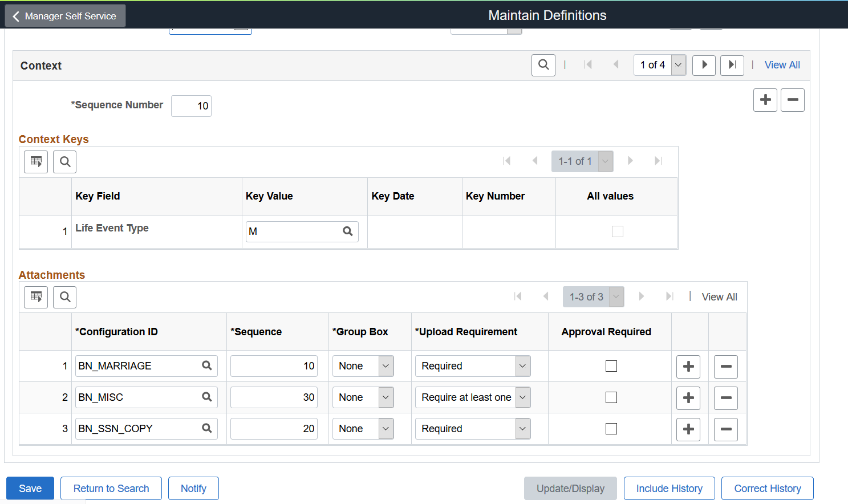
Task: Jump to last Context row
Action: point(732,65)
